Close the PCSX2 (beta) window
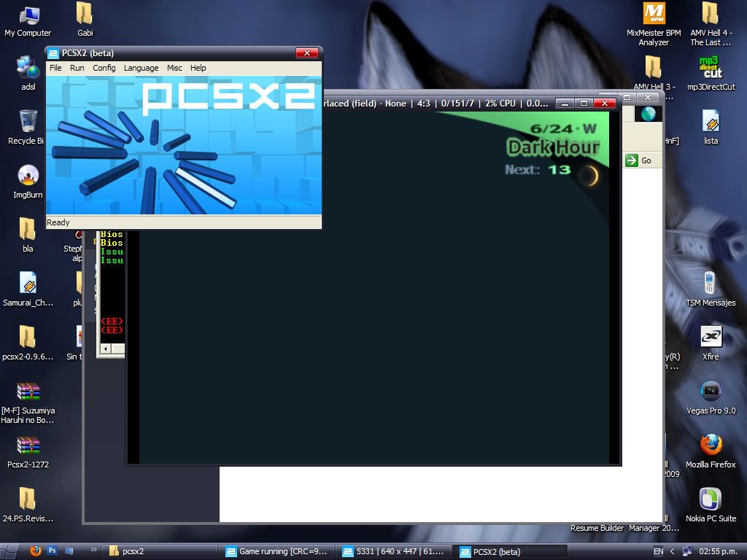 pos(307,52)
